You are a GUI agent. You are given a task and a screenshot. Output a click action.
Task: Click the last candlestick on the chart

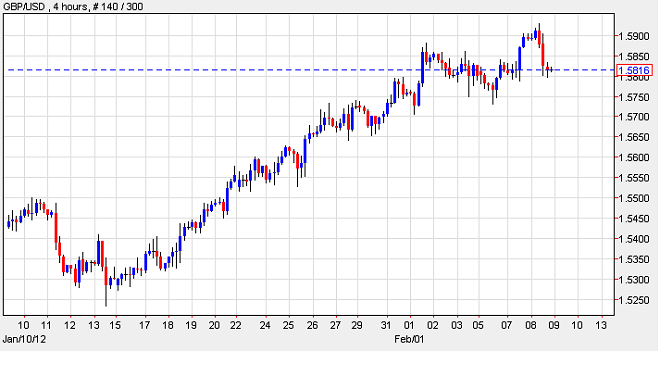coord(551,70)
